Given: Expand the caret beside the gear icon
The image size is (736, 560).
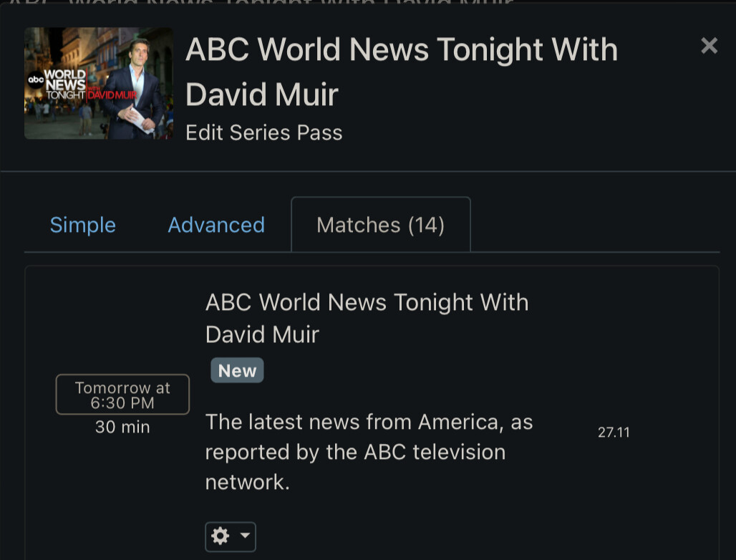Looking at the screenshot, I should [245, 535].
